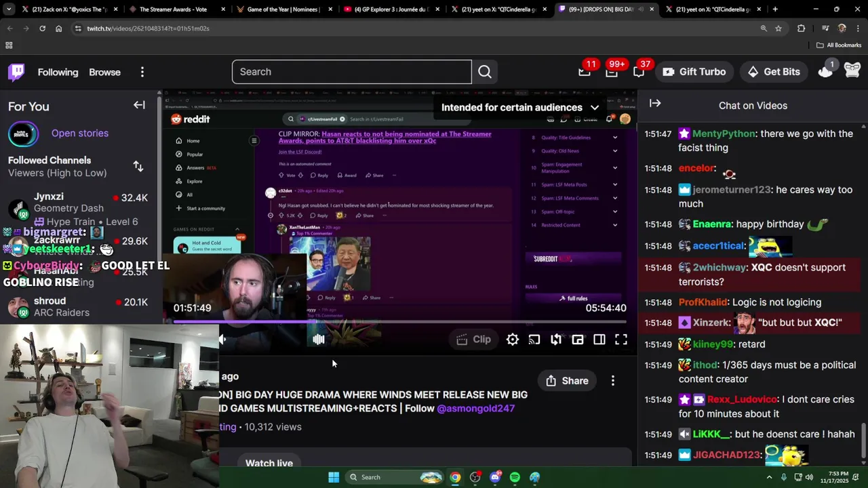Open the Twitch home logo
868x488 pixels.
pyautogui.click(x=16, y=72)
